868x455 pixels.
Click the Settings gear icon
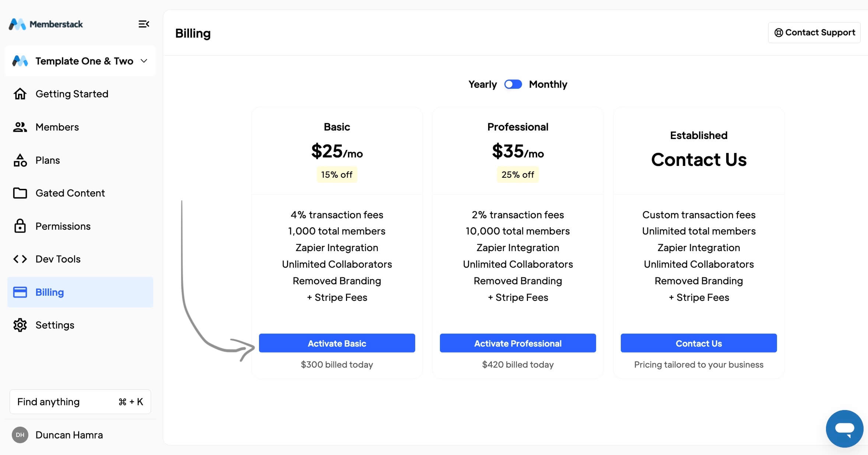tap(20, 325)
